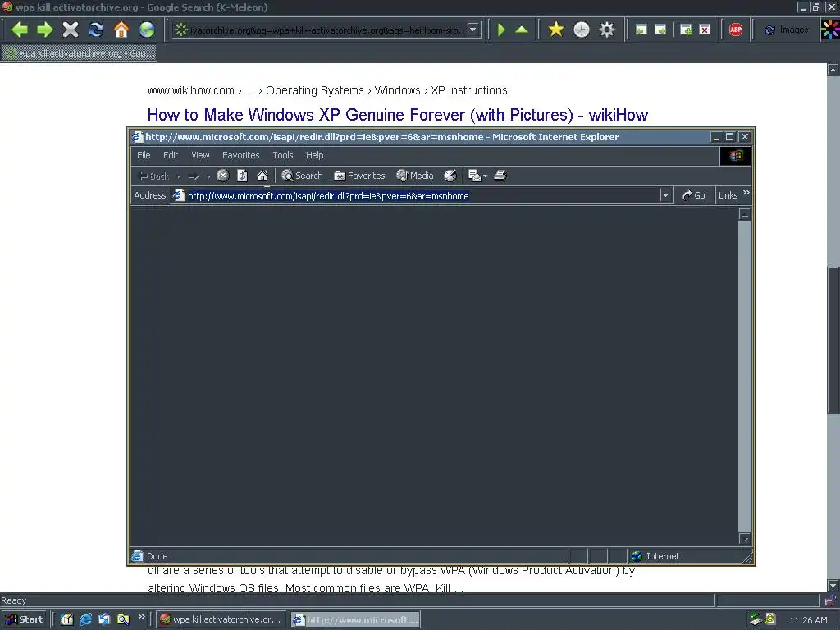The image size is (840, 630).
Task: Go to K-Meleon home page
Action: click(x=121, y=30)
